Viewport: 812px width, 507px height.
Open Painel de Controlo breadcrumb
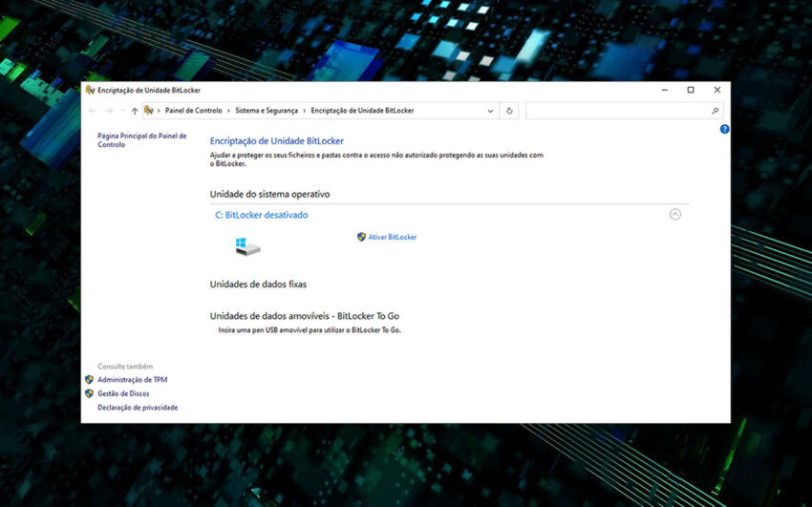[193, 111]
